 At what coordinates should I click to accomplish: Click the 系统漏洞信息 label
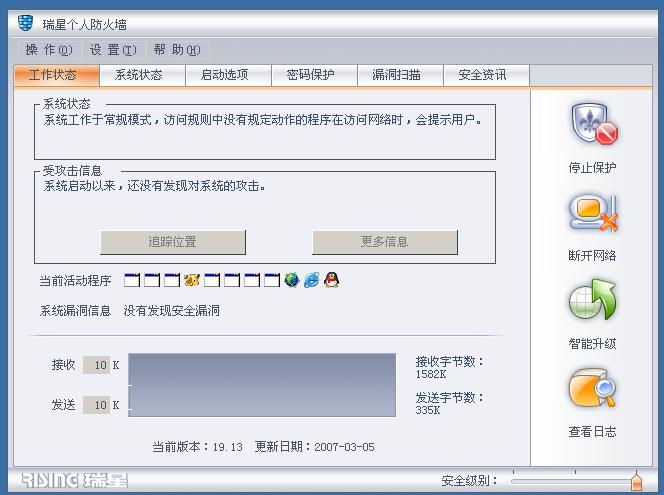tap(75, 310)
